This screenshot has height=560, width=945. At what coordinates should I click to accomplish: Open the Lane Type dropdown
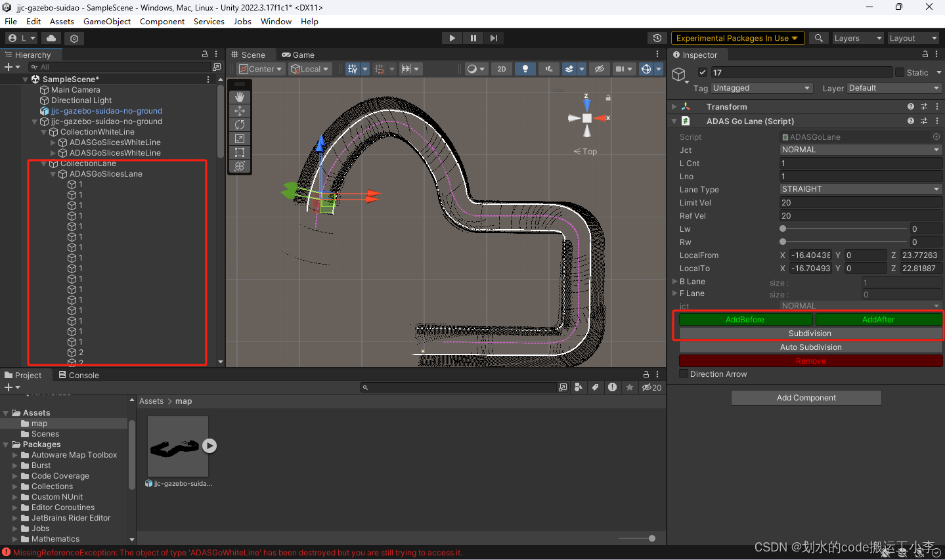pyautogui.click(x=860, y=189)
